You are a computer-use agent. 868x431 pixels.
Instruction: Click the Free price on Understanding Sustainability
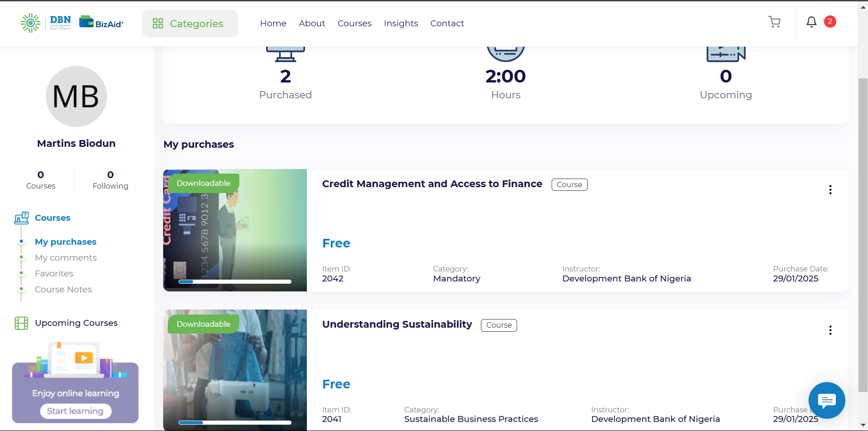click(x=336, y=384)
